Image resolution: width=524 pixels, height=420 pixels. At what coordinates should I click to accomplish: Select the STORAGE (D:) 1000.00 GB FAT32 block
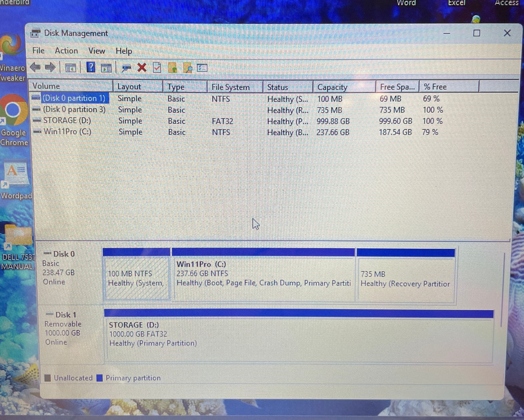click(x=299, y=336)
